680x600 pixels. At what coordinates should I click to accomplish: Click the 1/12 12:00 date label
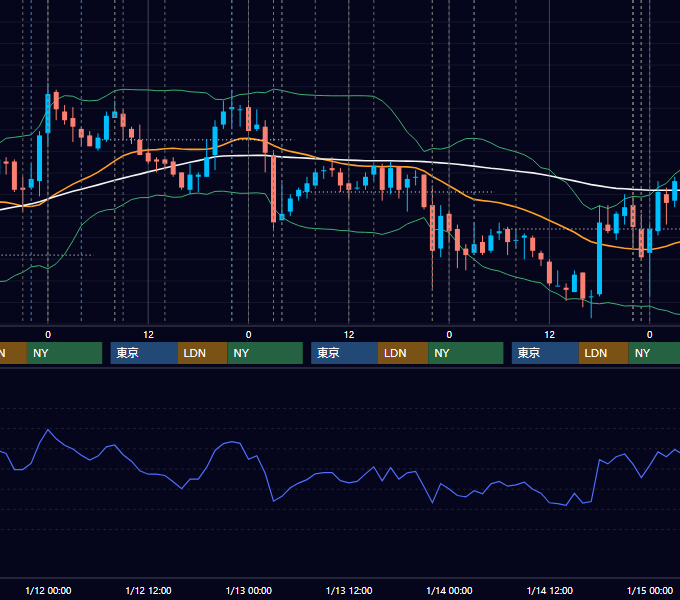click(x=148, y=590)
